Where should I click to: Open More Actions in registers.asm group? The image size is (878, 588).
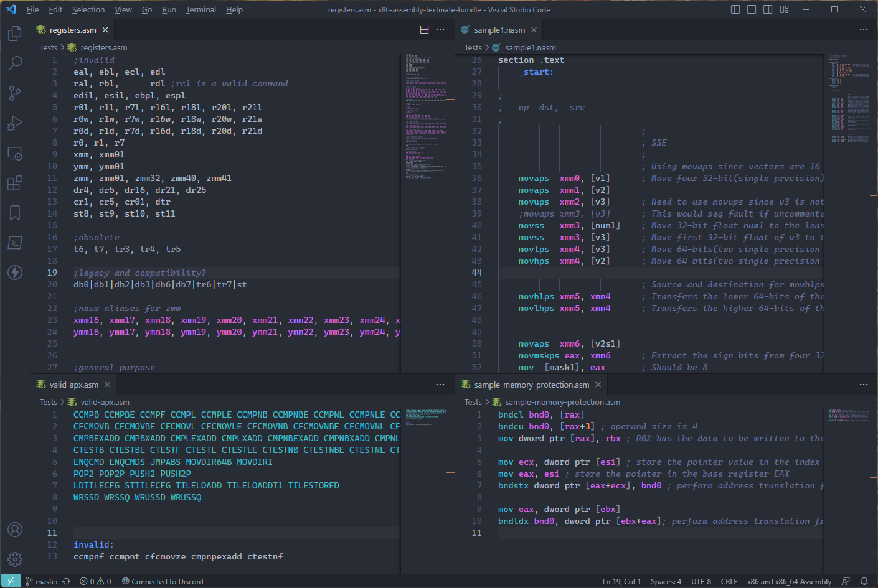click(441, 30)
